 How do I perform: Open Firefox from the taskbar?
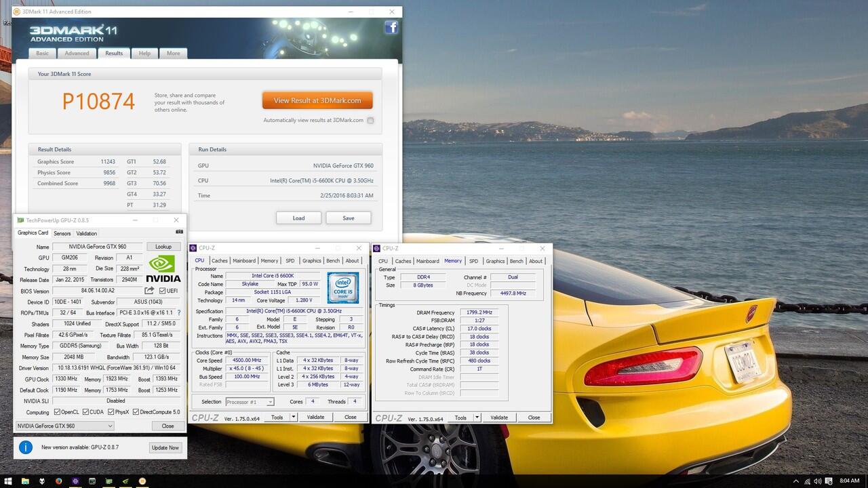pyautogui.click(x=58, y=481)
